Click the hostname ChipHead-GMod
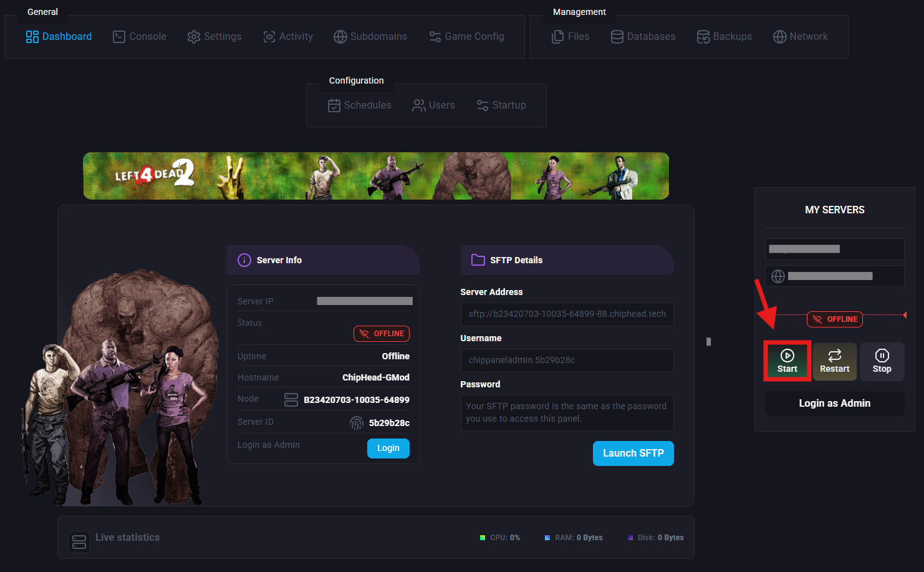Screen dimensions: 924x572 [x=376, y=377]
